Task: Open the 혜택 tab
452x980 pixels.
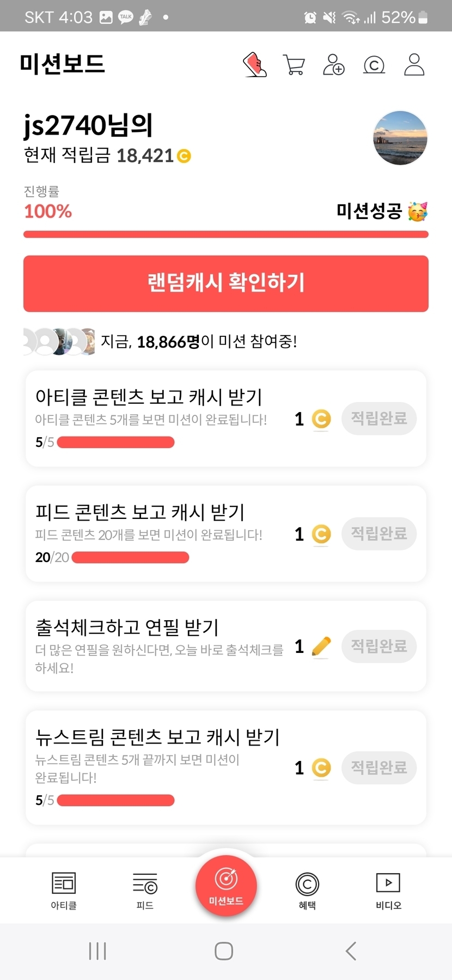Action: tap(307, 890)
